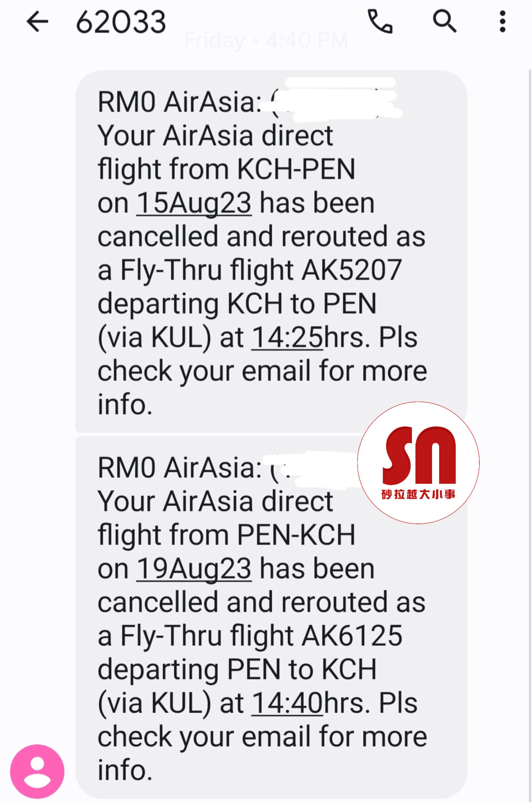The width and height of the screenshot is (532, 802).
Task: Tap the underlined 14:40 time link
Action: [287, 703]
